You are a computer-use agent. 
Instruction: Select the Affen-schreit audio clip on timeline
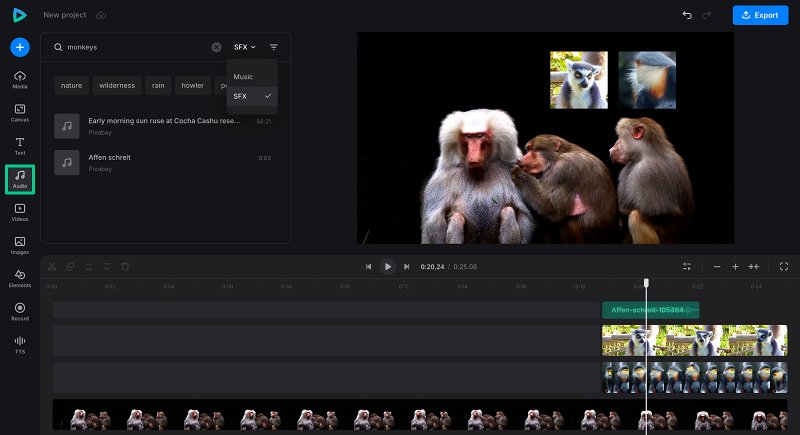tap(651, 310)
